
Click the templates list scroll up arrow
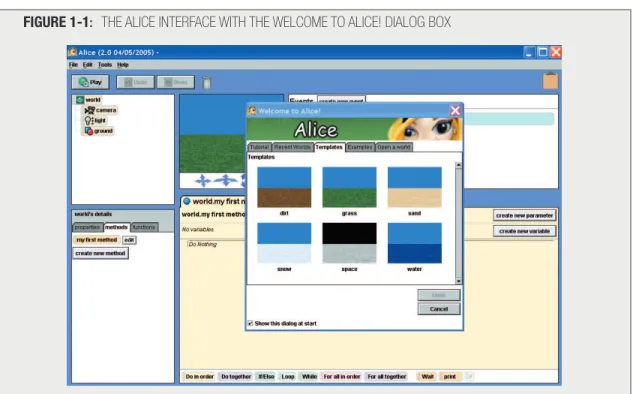tap(458, 165)
